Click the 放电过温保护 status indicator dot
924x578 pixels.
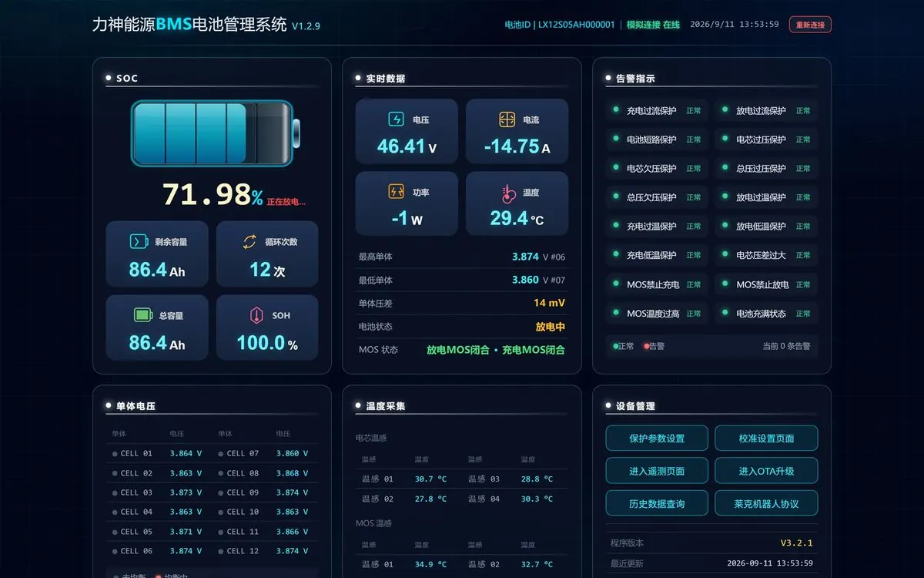(725, 197)
